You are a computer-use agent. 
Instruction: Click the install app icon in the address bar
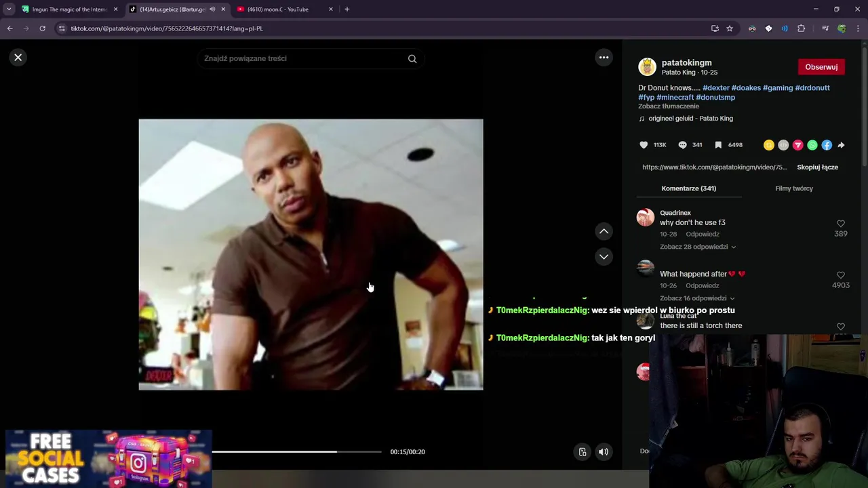pos(715,28)
